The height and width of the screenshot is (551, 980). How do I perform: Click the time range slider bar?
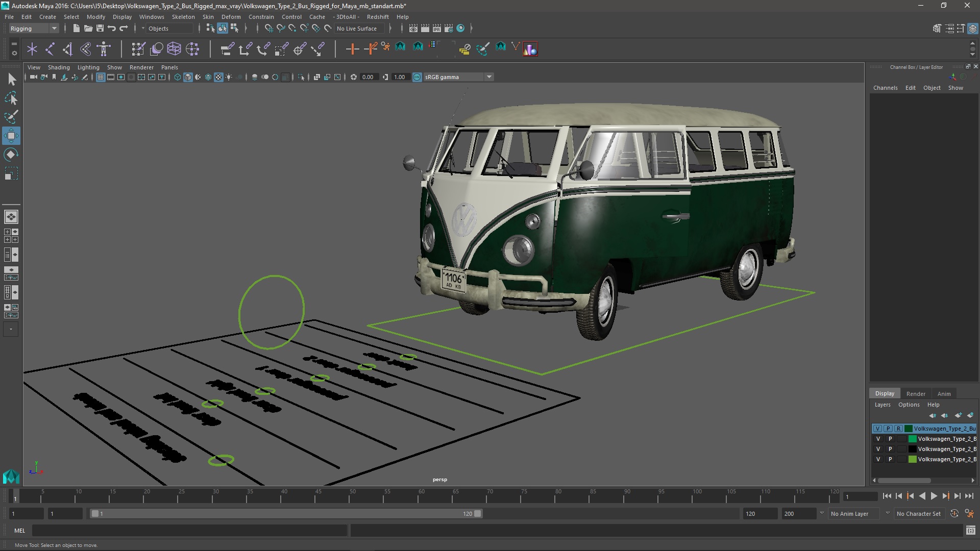[x=286, y=514]
